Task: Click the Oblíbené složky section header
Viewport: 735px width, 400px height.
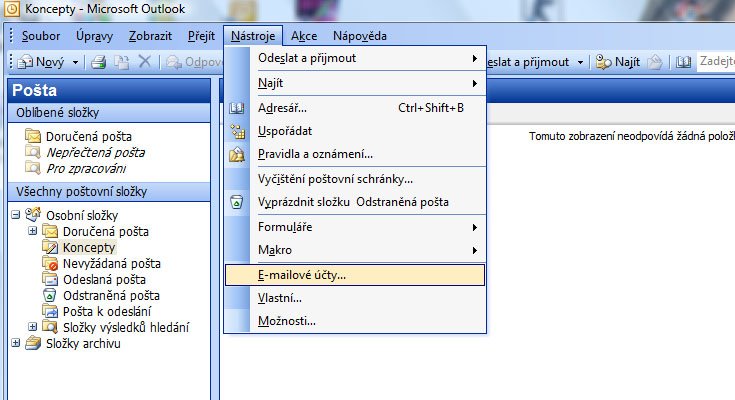Action: pyautogui.click(x=109, y=113)
